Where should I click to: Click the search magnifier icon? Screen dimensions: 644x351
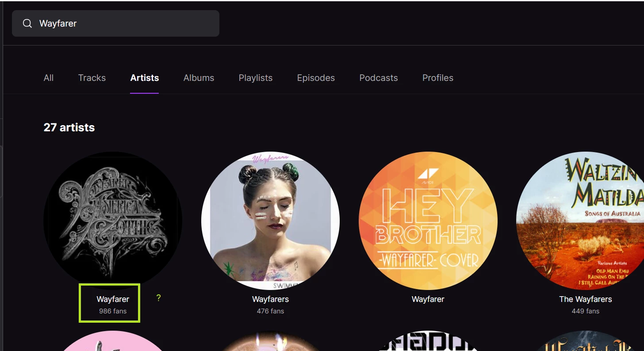(27, 23)
